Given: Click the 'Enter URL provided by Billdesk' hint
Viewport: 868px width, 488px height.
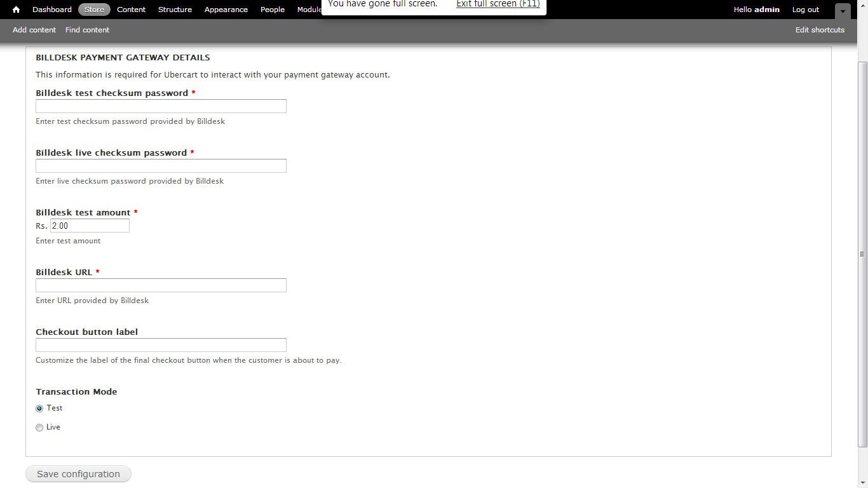Looking at the screenshot, I should click(x=92, y=301).
